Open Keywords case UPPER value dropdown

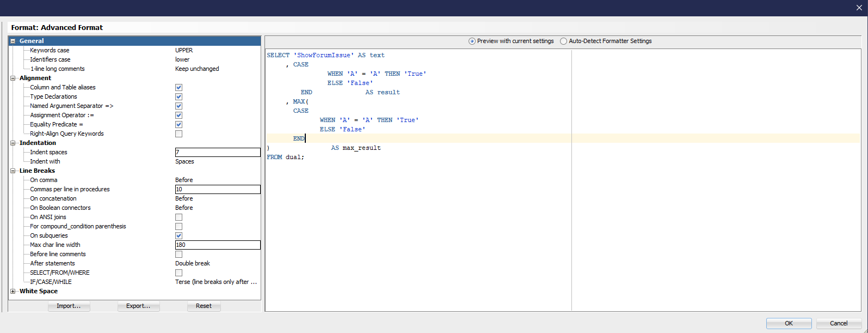click(x=184, y=50)
